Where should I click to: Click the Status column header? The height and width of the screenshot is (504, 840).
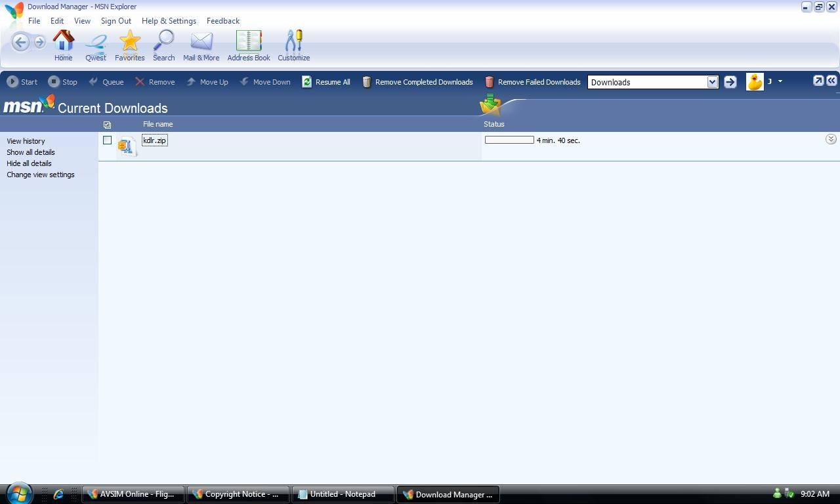(494, 124)
